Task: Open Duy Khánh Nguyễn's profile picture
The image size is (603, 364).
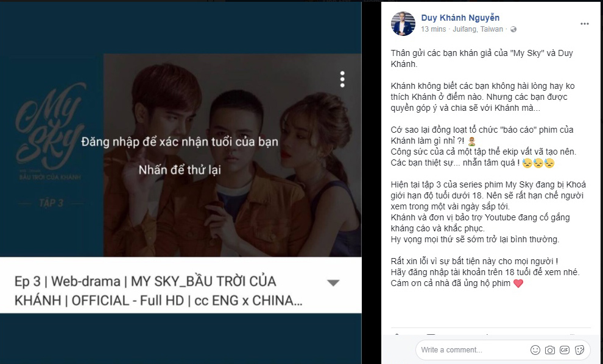Action: coord(403,23)
